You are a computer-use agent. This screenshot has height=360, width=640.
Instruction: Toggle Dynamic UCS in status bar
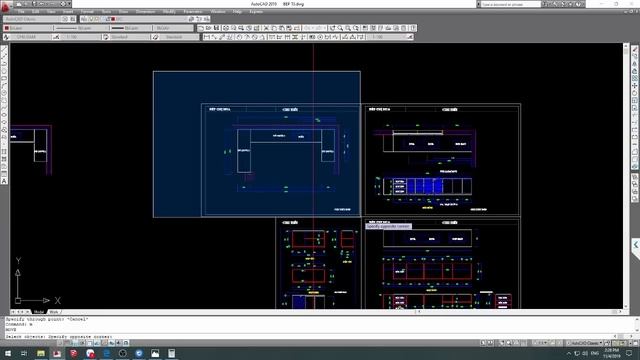tap(103, 343)
